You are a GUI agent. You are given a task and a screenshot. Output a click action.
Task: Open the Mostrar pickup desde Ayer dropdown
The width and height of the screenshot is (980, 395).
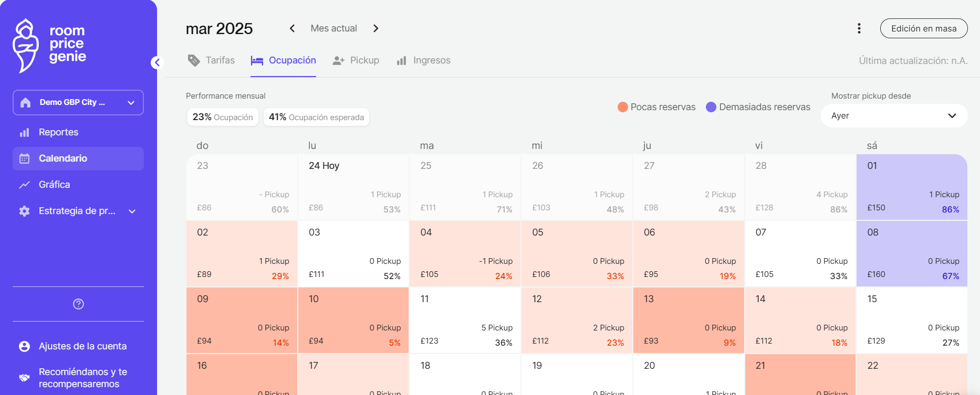894,115
